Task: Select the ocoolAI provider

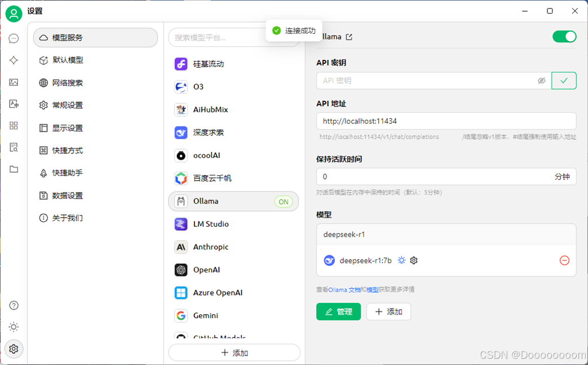Action: (233, 156)
